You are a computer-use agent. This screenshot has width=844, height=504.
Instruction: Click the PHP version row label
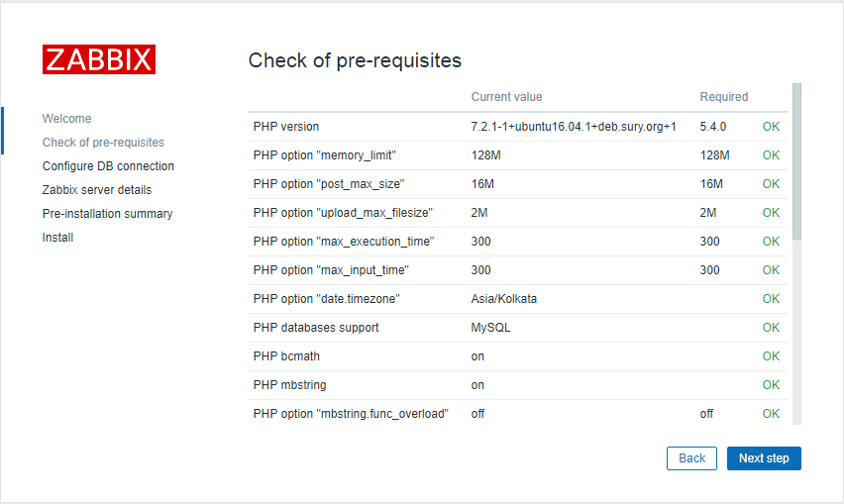[286, 127]
